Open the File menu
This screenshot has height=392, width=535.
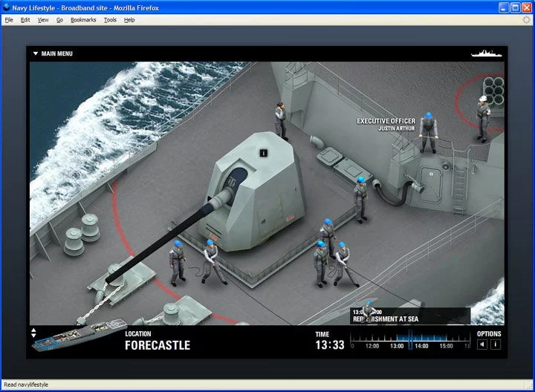click(x=9, y=20)
